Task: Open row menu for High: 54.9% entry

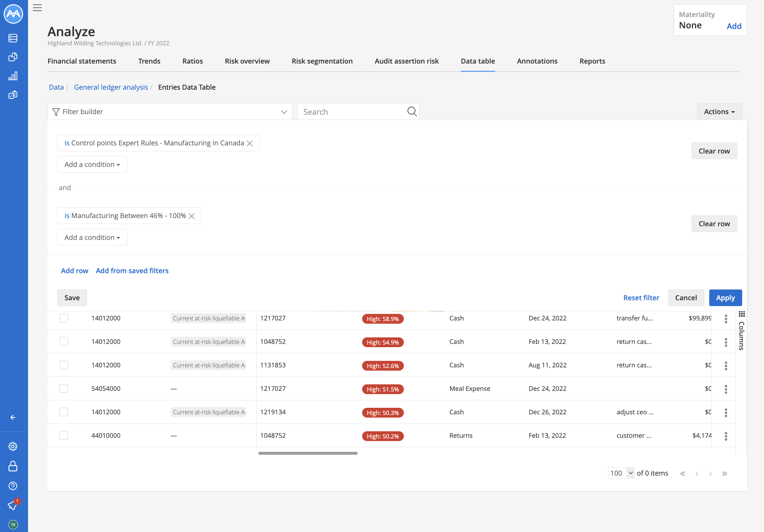Action: click(x=726, y=342)
